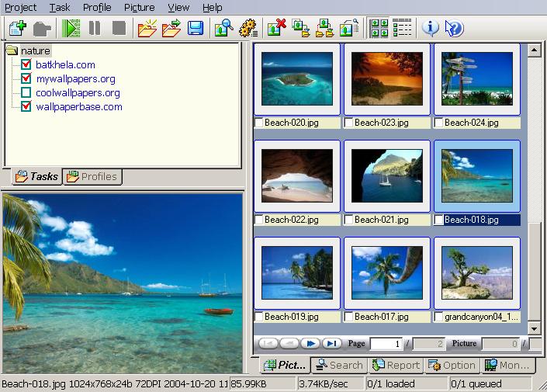The height and width of the screenshot is (392, 547).
Task: Click the Page number input field
Action: (386, 344)
